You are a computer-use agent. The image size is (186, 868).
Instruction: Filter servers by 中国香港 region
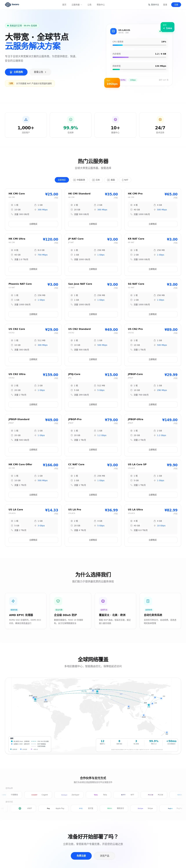pyautogui.click(x=79, y=180)
